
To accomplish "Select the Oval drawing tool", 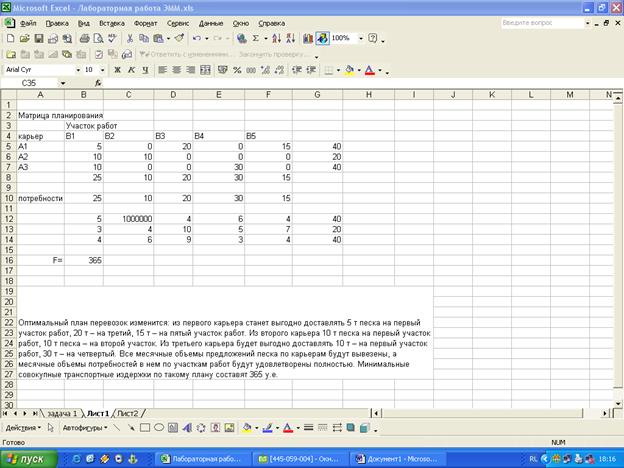I will pos(159,428).
